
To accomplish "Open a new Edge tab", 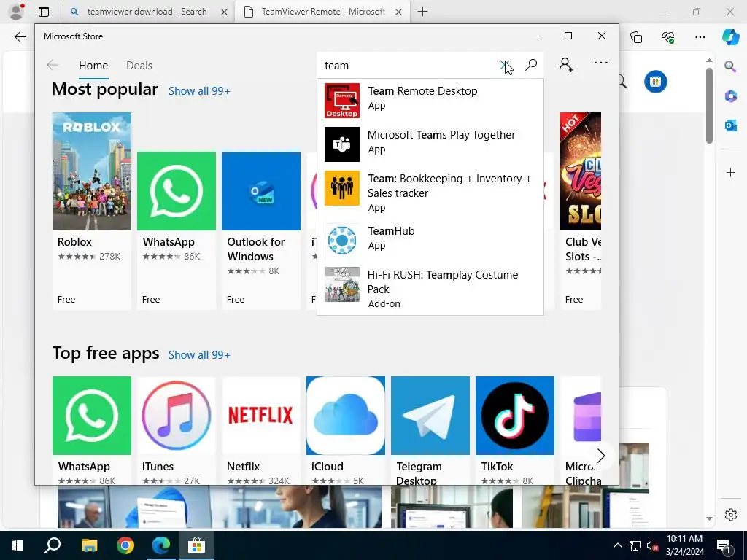I will pyautogui.click(x=422, y=12).
